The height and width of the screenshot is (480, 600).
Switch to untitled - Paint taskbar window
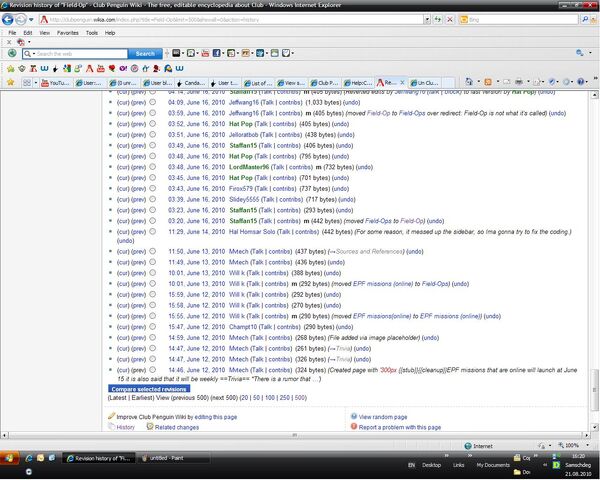coord(173,458)
